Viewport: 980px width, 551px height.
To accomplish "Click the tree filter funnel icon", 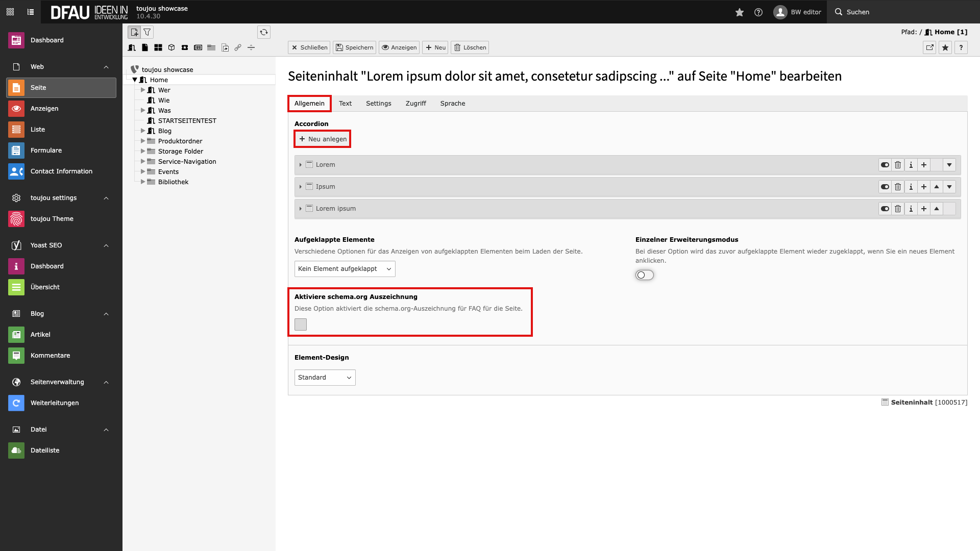I will (x=147, y=32).
